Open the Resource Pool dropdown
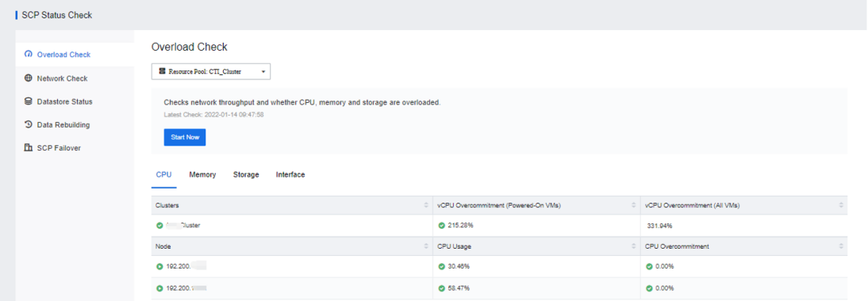Image resolution: width=868 pixels, height=301 pixels. 211,71
